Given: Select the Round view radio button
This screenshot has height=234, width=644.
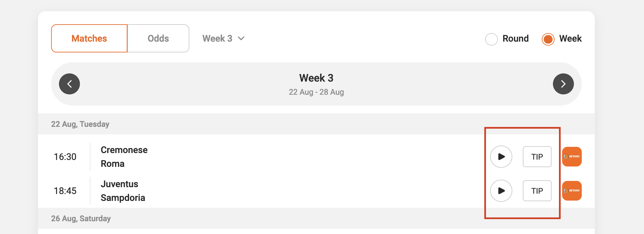Looking at the screenshot, I should click(491, 39).
